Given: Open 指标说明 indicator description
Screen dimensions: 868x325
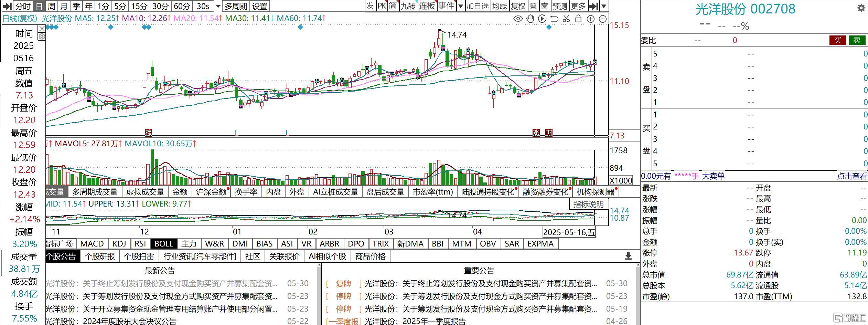Looking at the screenshot, I should 589,204.
